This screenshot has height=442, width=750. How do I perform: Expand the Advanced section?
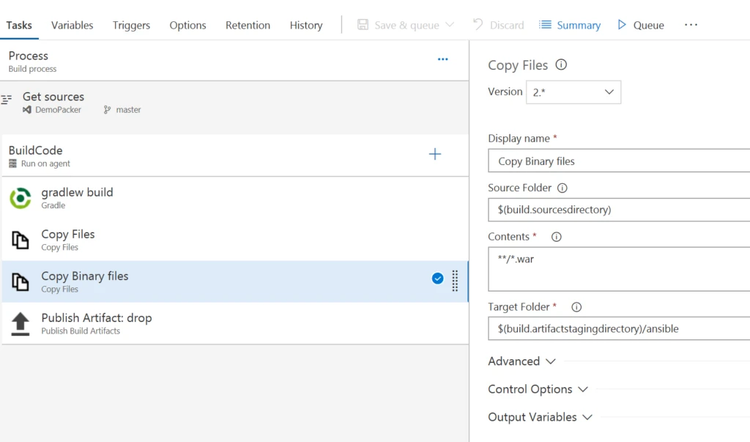pos(522,361)
